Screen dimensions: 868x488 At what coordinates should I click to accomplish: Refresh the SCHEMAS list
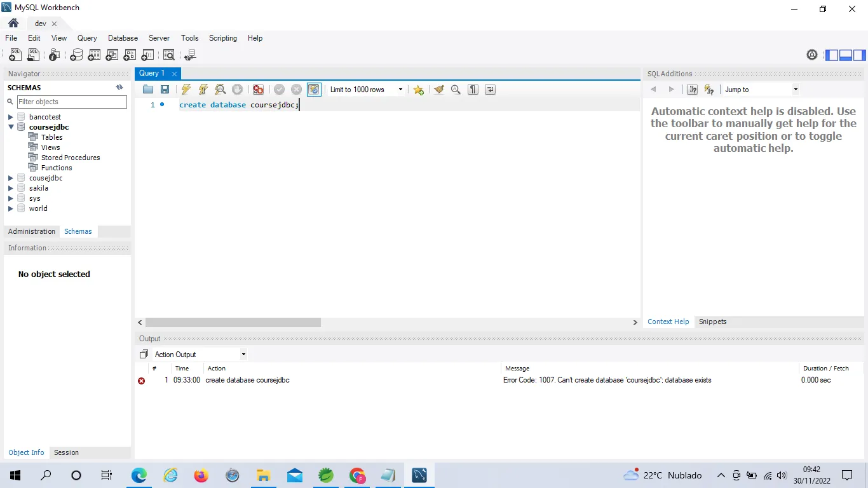tap(119, 88)
